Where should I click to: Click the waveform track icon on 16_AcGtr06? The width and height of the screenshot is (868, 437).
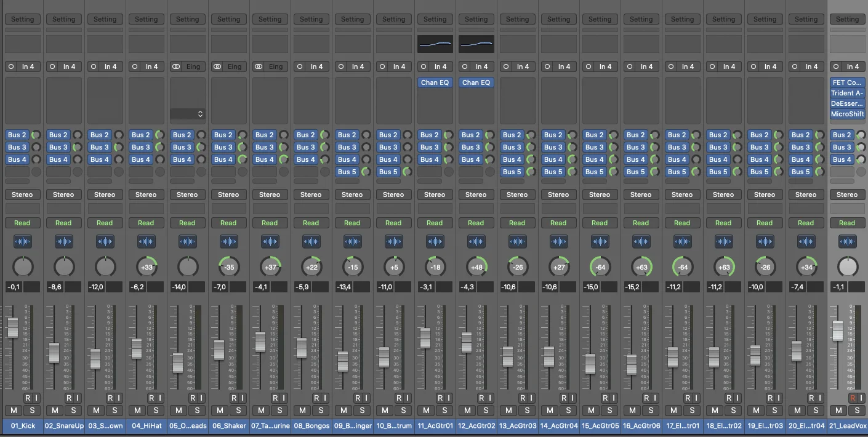pyautogui.click(x=641, y=242)
